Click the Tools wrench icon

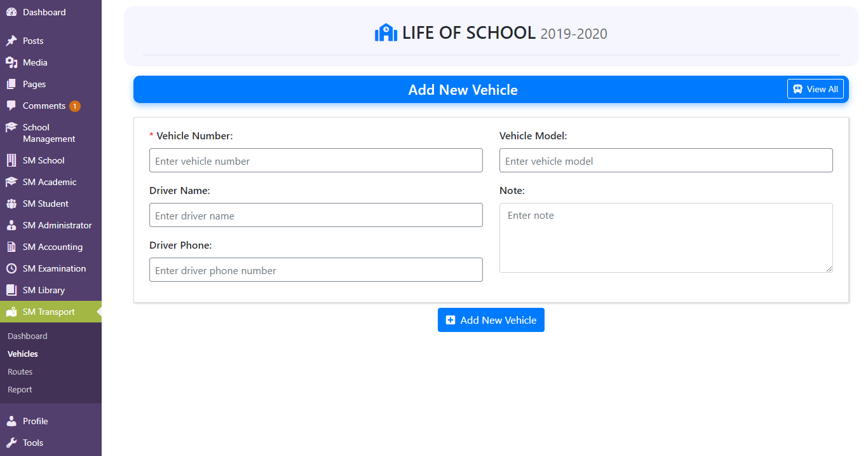11,443
